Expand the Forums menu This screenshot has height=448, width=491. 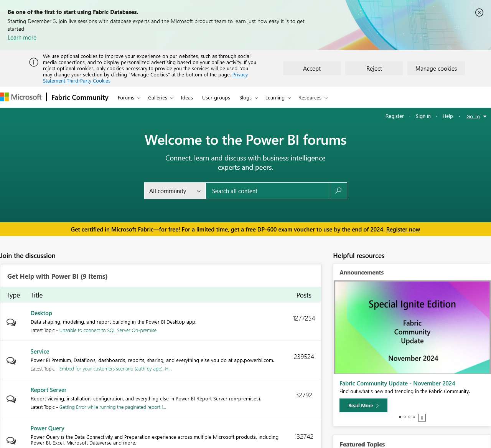[129, 98]
